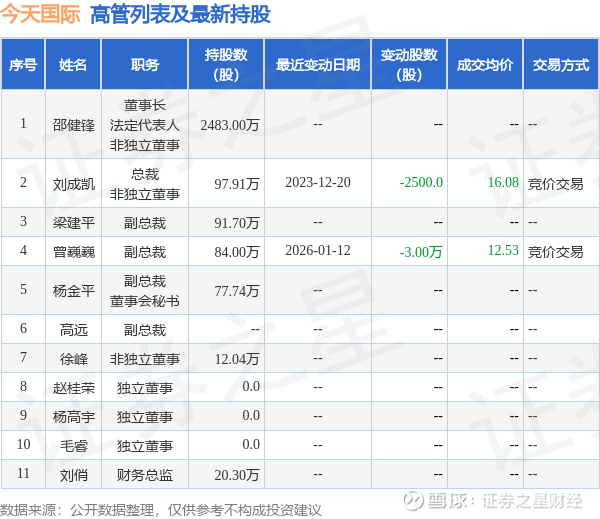Click the 姓名 column header

[73, 65]
